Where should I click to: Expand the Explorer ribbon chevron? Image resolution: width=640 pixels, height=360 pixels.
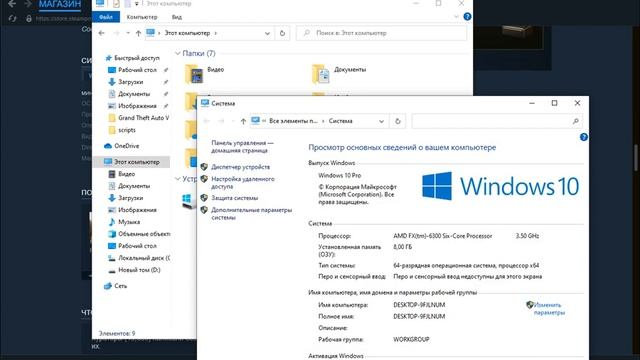click(x=456, y=17)
